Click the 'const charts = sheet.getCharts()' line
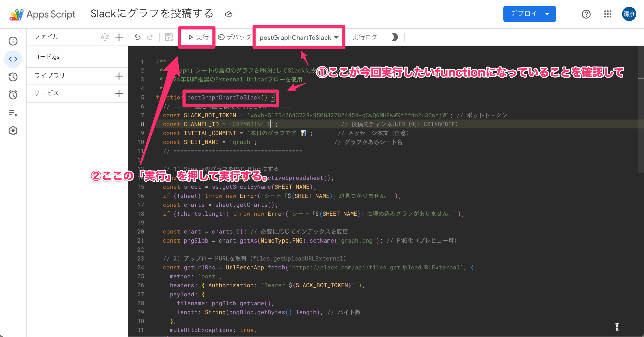The height and width of the screenshot is (337, 644). 220,205
